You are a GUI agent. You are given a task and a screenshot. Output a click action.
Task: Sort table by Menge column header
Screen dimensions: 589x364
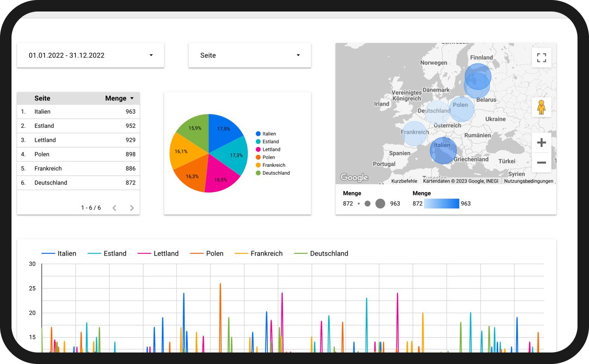pos(116,98)
